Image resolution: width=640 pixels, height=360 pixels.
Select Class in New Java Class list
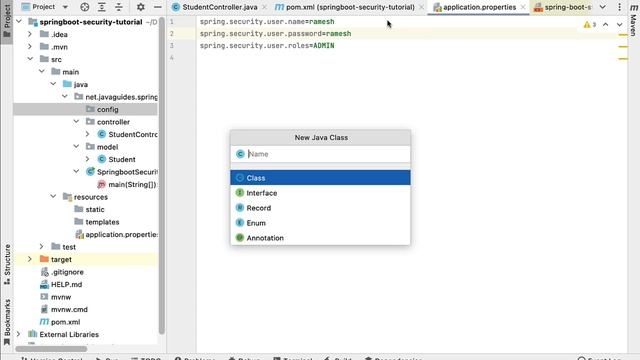pyautogui.click(x=320, y=178)
